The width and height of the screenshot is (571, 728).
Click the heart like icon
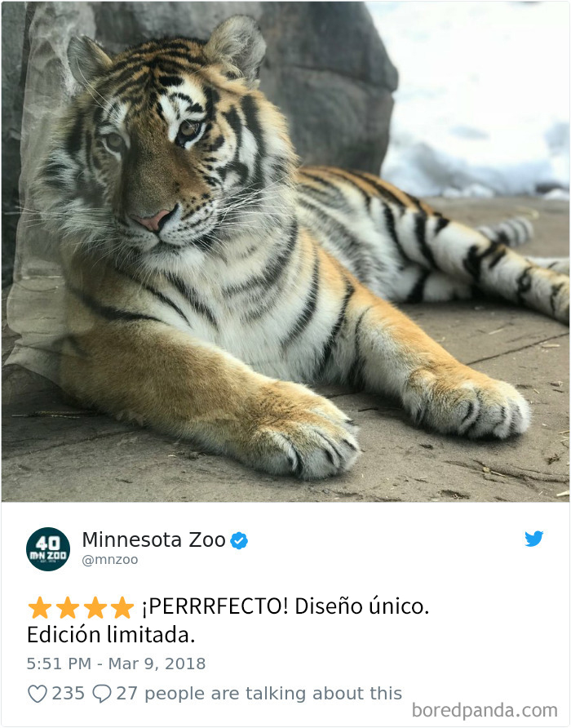[x=38, y=694]
